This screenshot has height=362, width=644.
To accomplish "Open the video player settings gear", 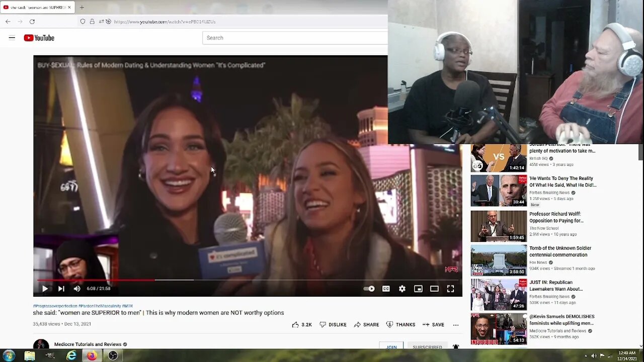I will coord(402,289).
